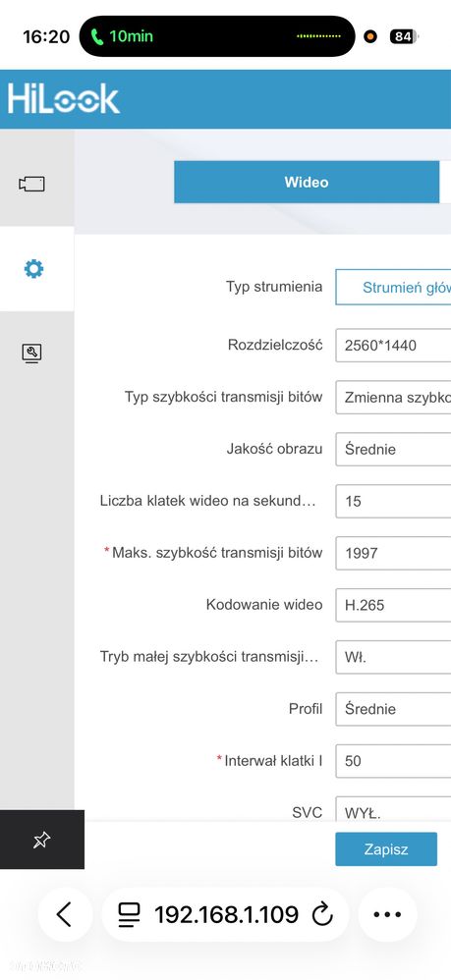Open the low bitrate mode dropdown showing Wł.
This screenshot has height=980, width=451.
coord(393,657)
